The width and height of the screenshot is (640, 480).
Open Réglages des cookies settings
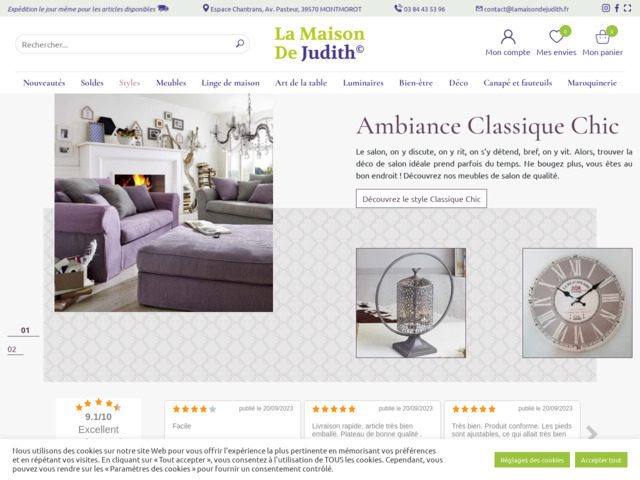tap(532, 460)
